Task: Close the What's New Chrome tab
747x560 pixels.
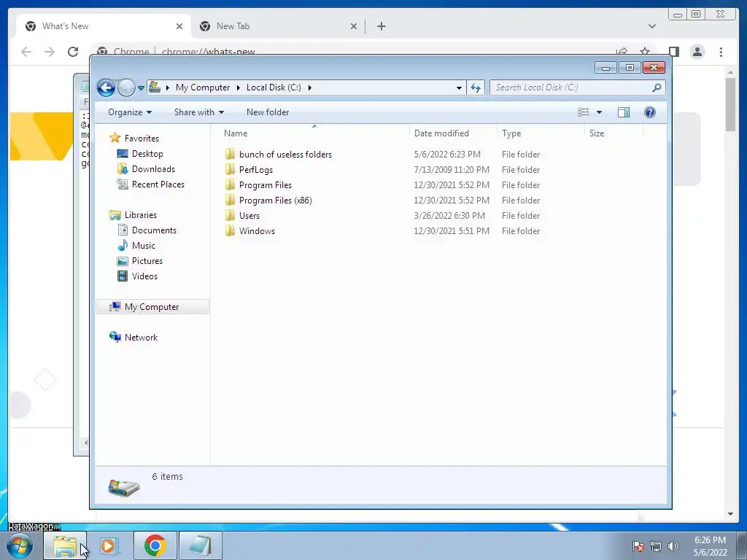Action: coord(179,26)
